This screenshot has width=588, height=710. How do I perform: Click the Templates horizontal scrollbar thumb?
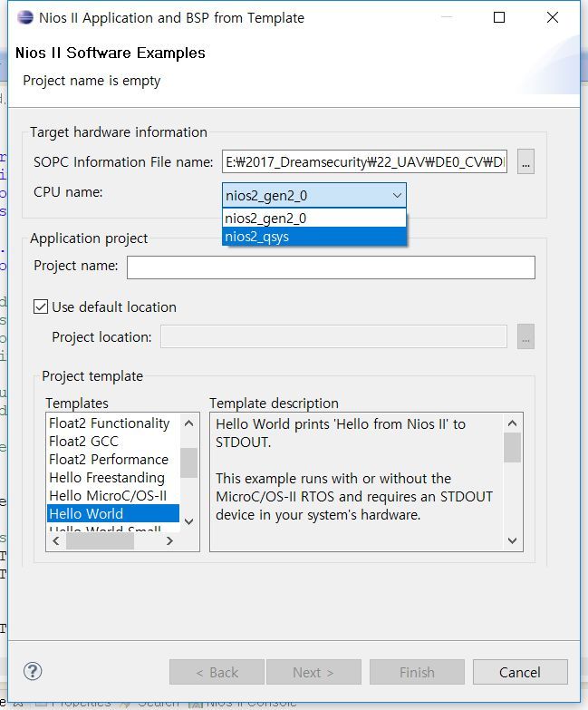coord(100,540)
